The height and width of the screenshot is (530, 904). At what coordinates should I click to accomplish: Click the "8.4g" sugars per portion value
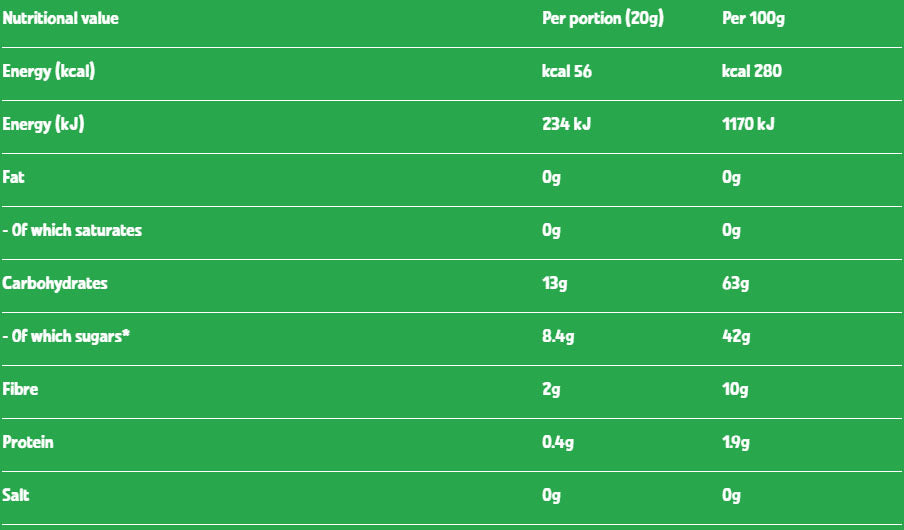[558, 336]
